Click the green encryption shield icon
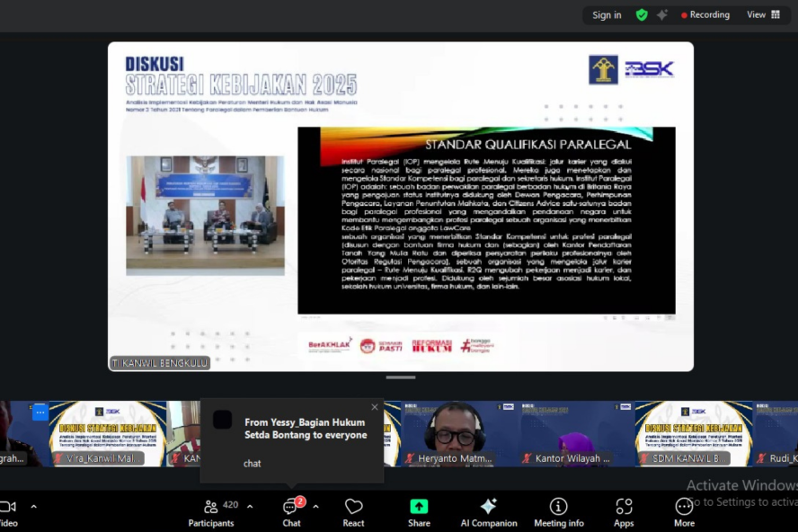 [642, 14]
